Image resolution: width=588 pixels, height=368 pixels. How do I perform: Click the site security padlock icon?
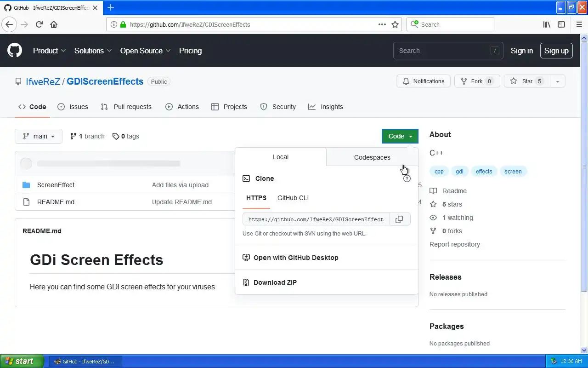123,24
